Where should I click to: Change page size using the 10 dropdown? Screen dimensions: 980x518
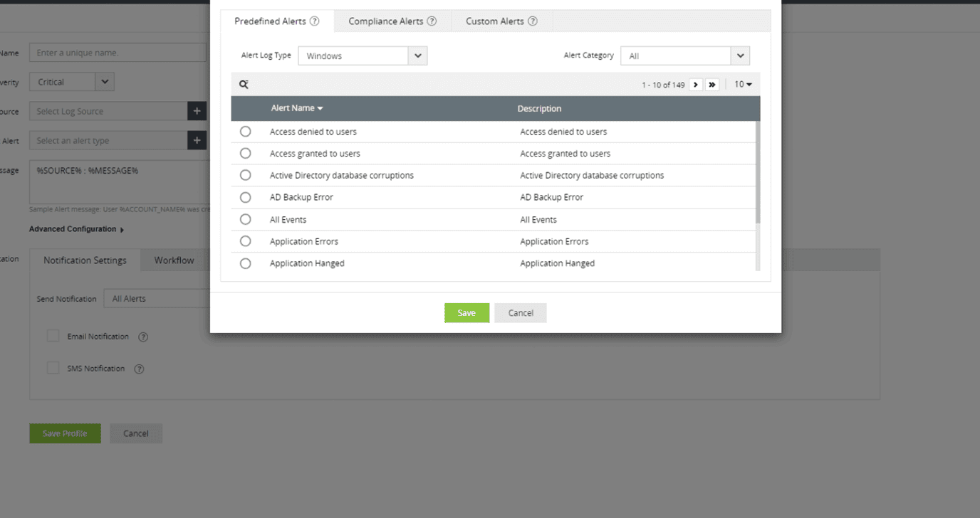pyautogui.click(x=743, y=84)
